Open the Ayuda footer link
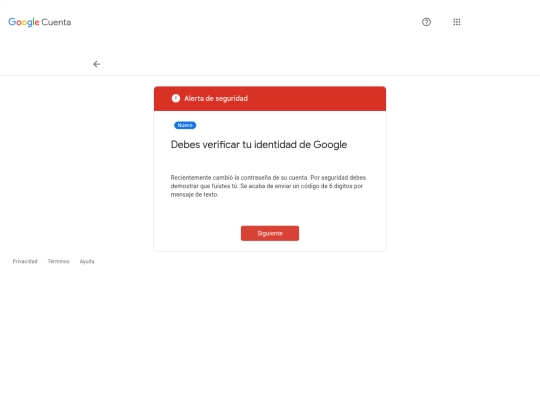This screenshot has width=540, height=405. (87, 261)
